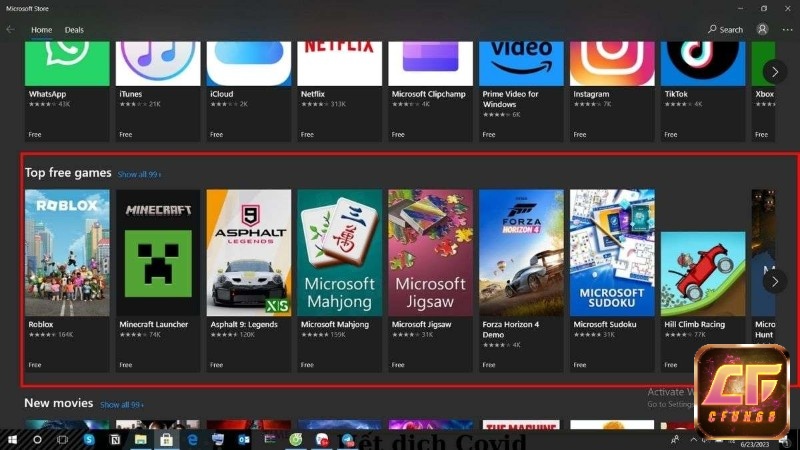The image size is (800, 450).
Task: Open Microsoft Edge from the taskbar
Action: coord(192,439)
